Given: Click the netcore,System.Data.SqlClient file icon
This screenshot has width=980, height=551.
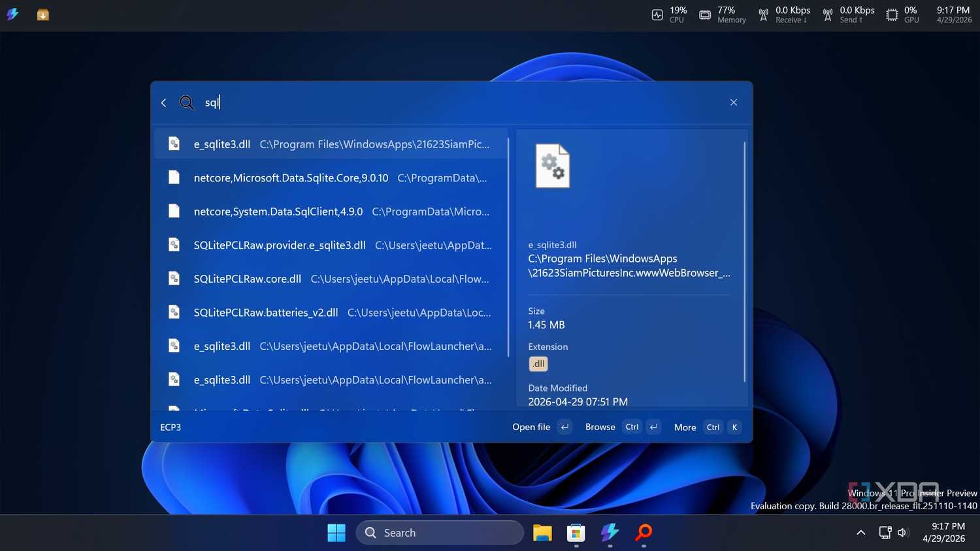Looking at the screenshot, I should click(174, 211).
